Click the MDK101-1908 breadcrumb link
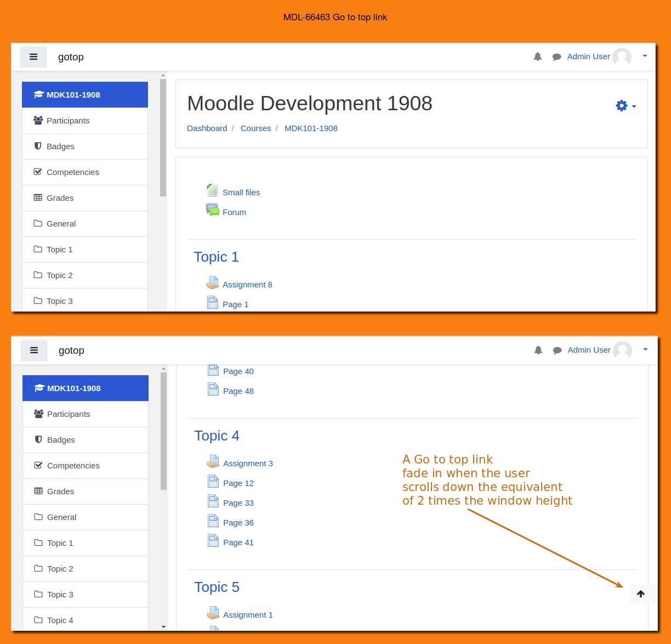Image resolution: width=671 pixels, height=644 pixels. [311, 128]
